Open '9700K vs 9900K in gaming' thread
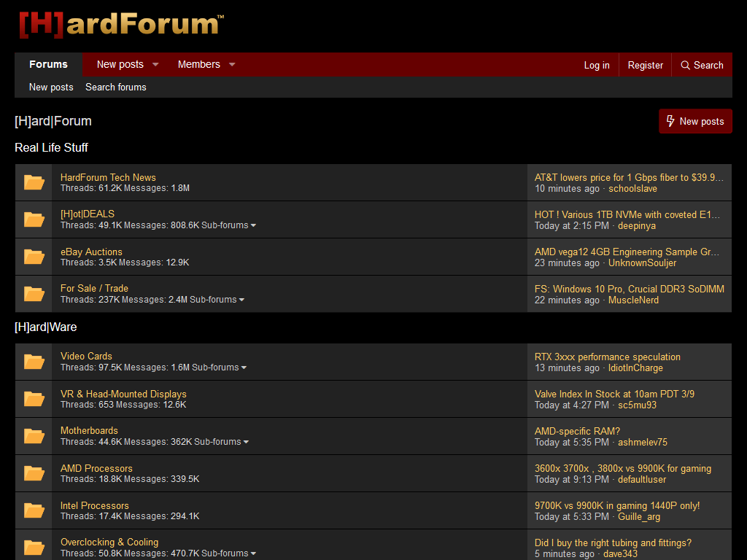747x560 pixels. (617, 505)
